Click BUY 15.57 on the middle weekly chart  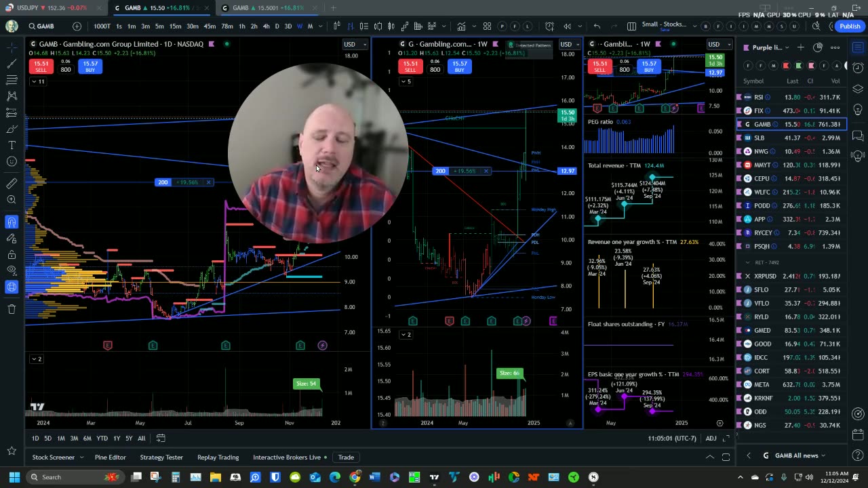(460, 66)
